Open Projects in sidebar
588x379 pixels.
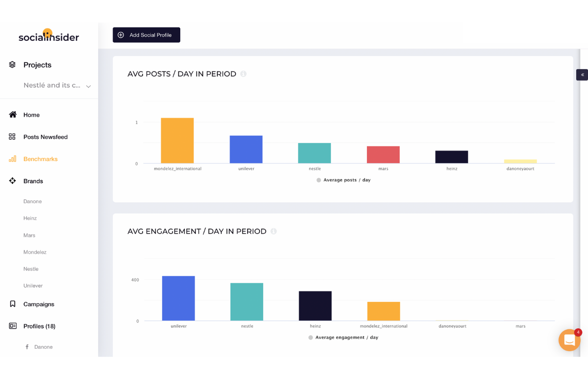(x=37, y=65)
